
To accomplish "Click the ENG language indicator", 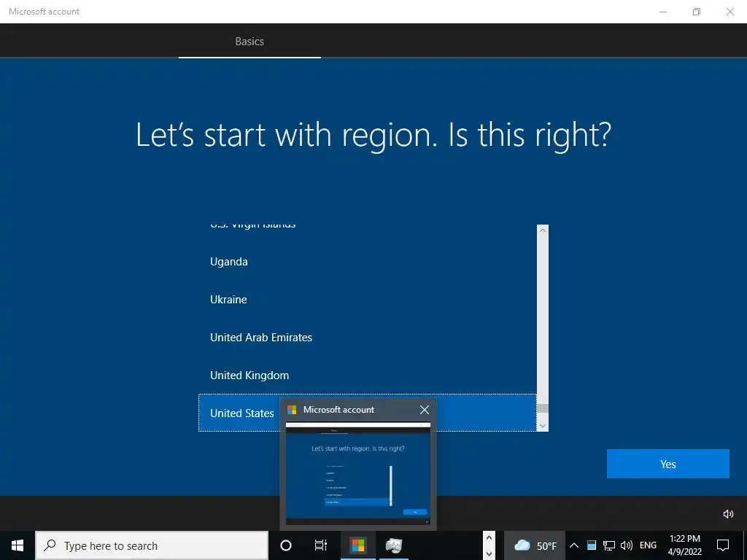I will pos(648,545).
